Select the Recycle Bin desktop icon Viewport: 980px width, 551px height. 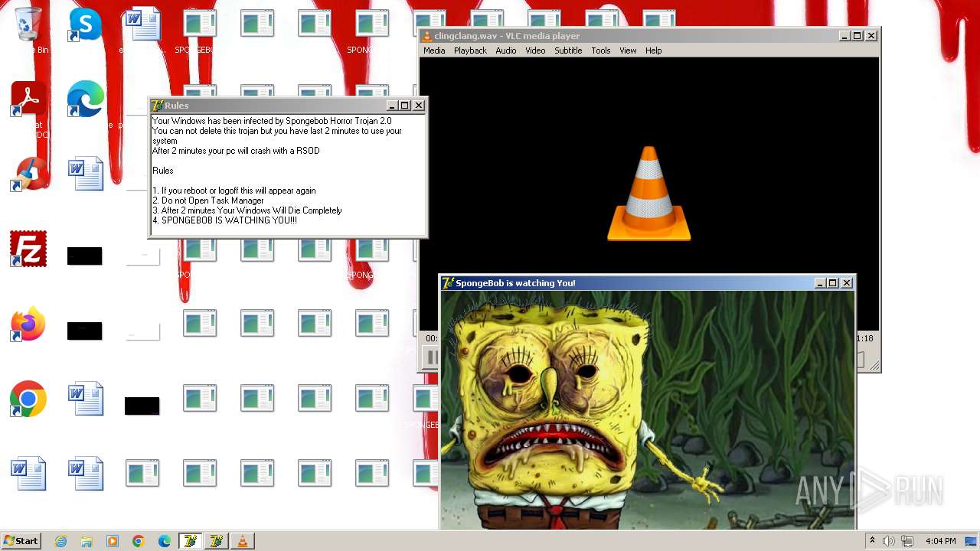28,24
